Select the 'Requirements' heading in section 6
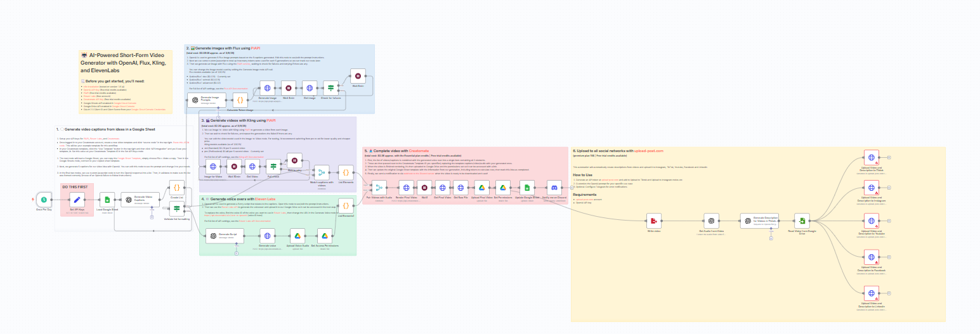Image resolution: width=980 pixels, height=334 pixels. [585, 195]
